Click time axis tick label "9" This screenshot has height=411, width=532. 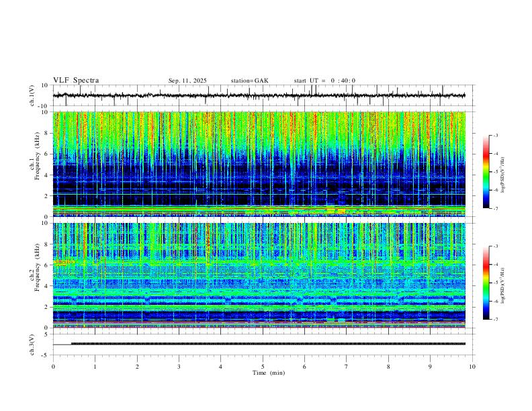click(x=430, y=367)
